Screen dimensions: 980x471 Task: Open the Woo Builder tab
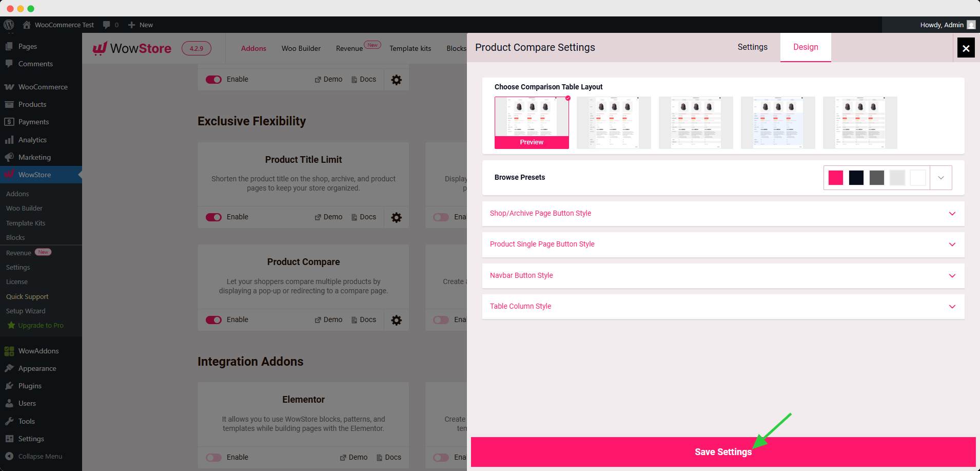point(301,48)
